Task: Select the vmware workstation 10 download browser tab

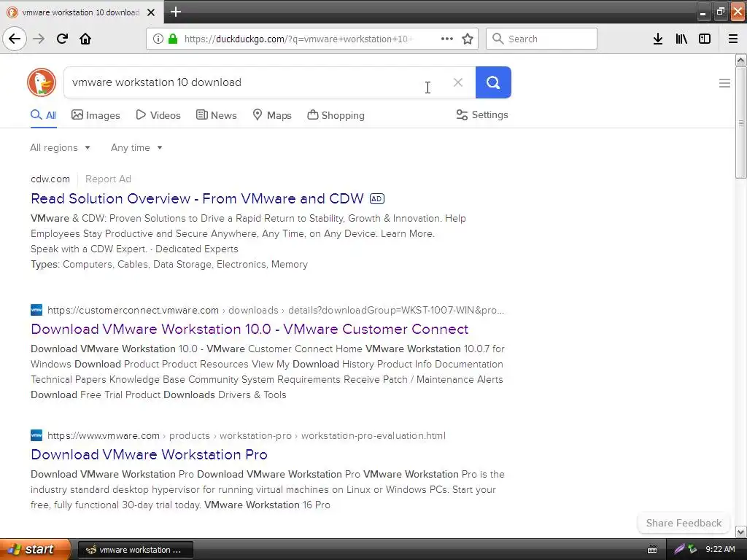Action: pyautogui.click(x=81, y=12)
